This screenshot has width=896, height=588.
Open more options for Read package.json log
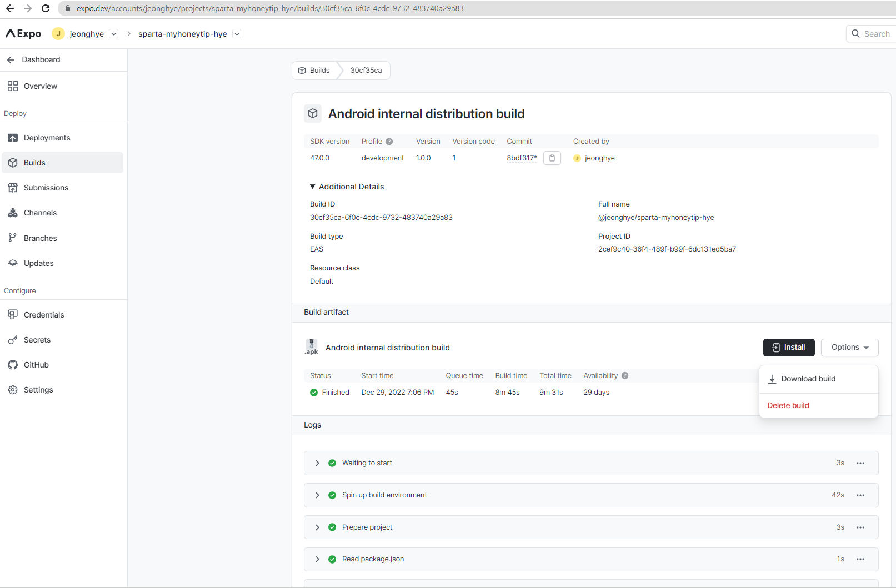(x=860, y=559)
